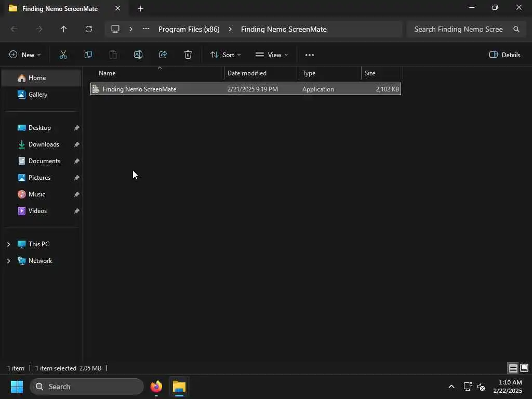Image resolution: width=532 pixels, height=399 pixels.
Task: Open the Windows Start menu
Action: (x=17, y=387)
